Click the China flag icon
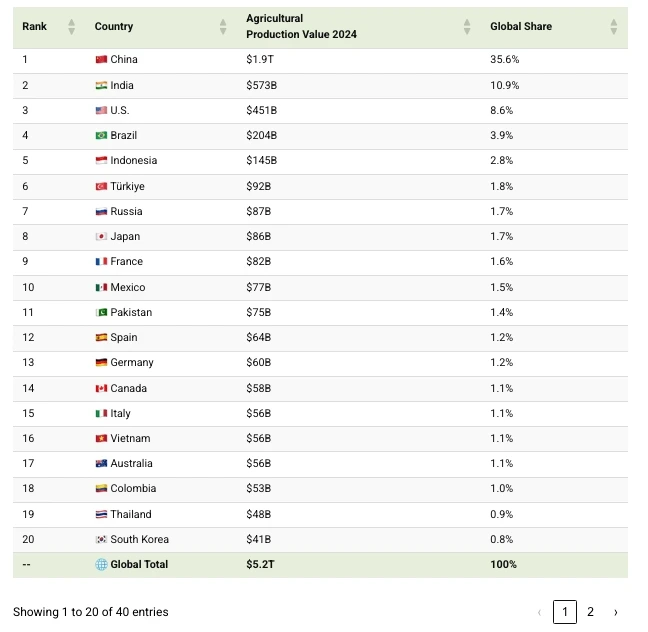The image size is (648, 632). 101,60
